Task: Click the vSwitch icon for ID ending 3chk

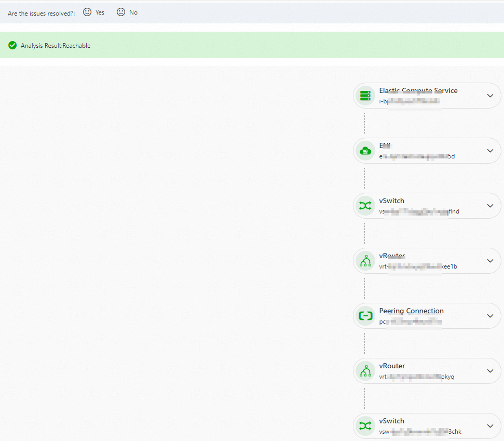Action: 365,426
